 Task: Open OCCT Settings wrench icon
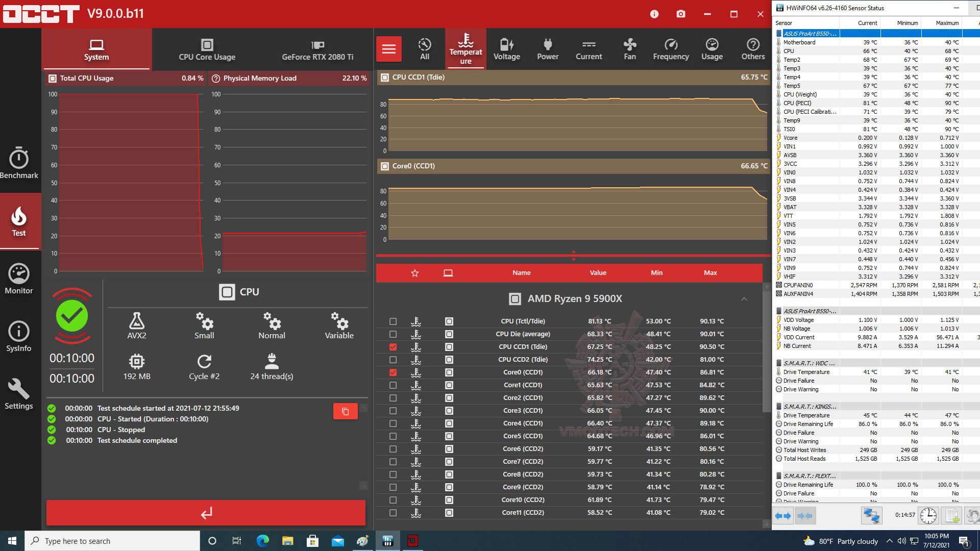[19, 394]
